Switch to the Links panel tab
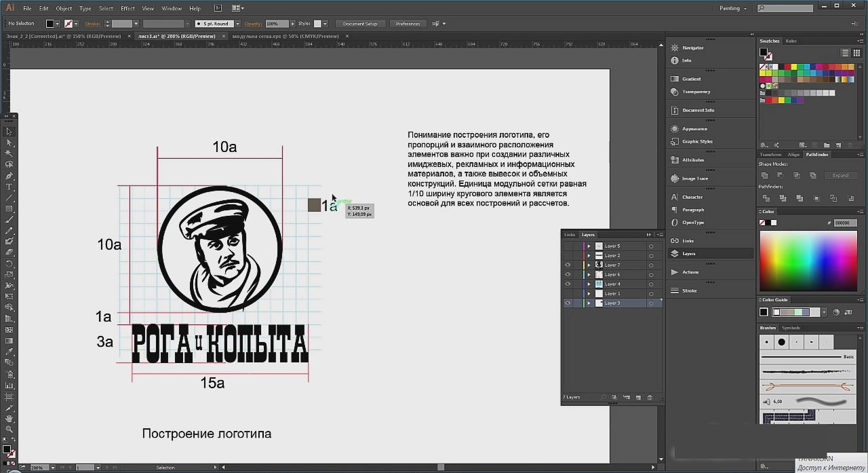 (570, 235)
